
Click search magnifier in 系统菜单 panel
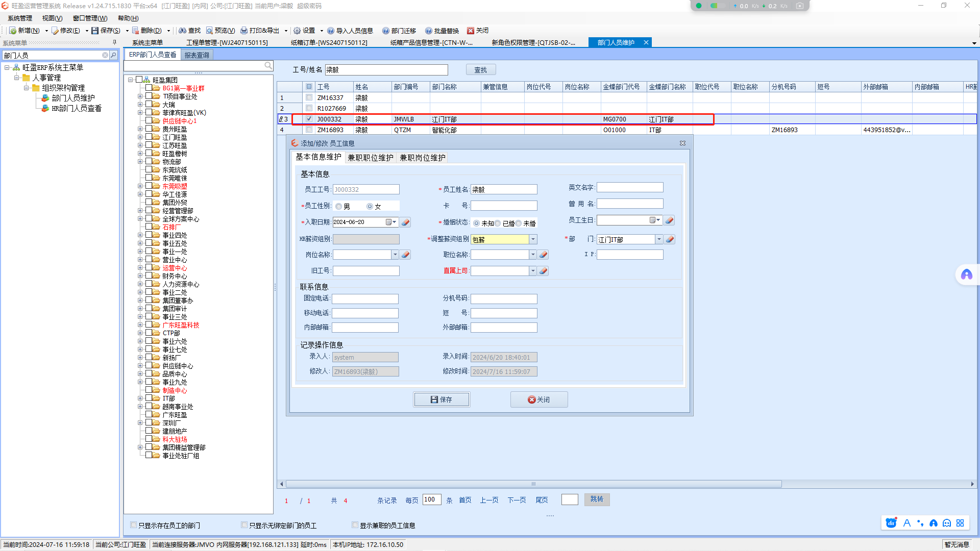[114, 55]
